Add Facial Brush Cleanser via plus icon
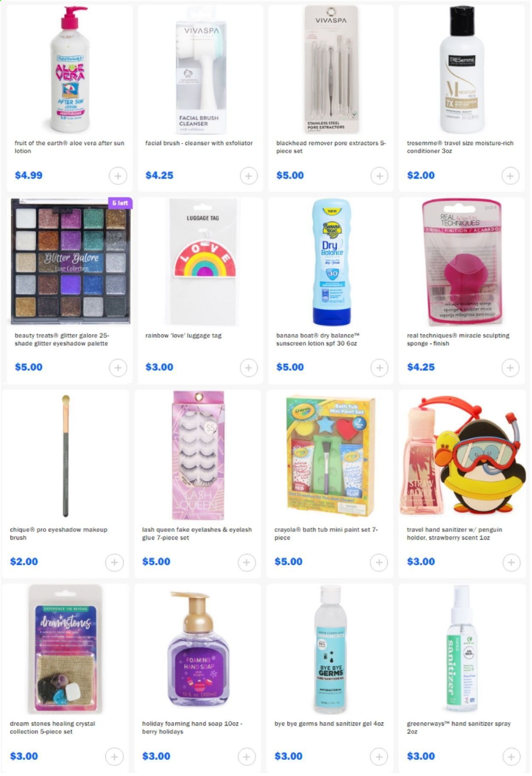This screenshot has width=532, height=776. pos(249,176)
